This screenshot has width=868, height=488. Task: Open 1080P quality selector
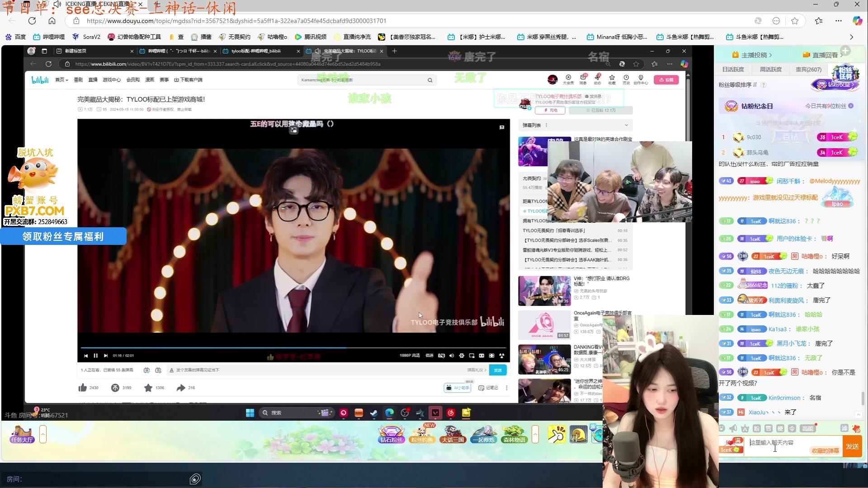pos(410,356)
